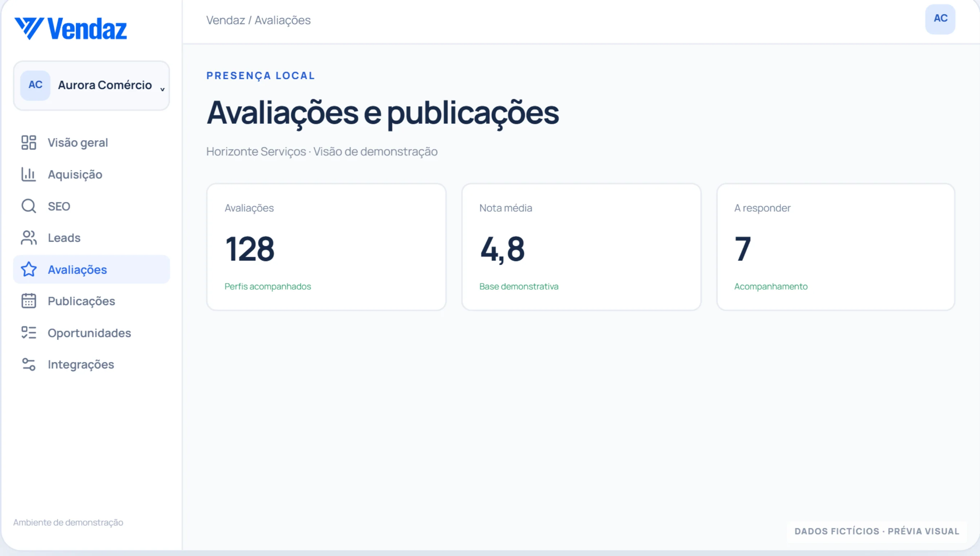Click the PRESENÇA LOCAL label

[x=260, y=76]
